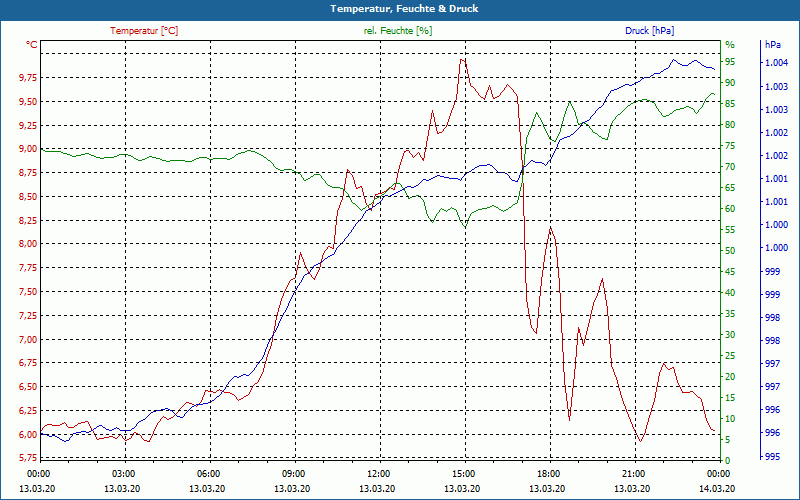
Task: Click the humidity tick "55"
Action: [730, 230]
